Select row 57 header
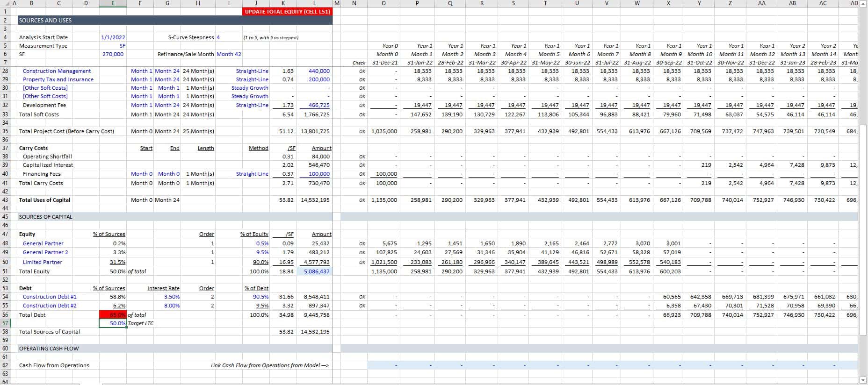Viewport: 868px width, 385px height. (x=5, y=323)
